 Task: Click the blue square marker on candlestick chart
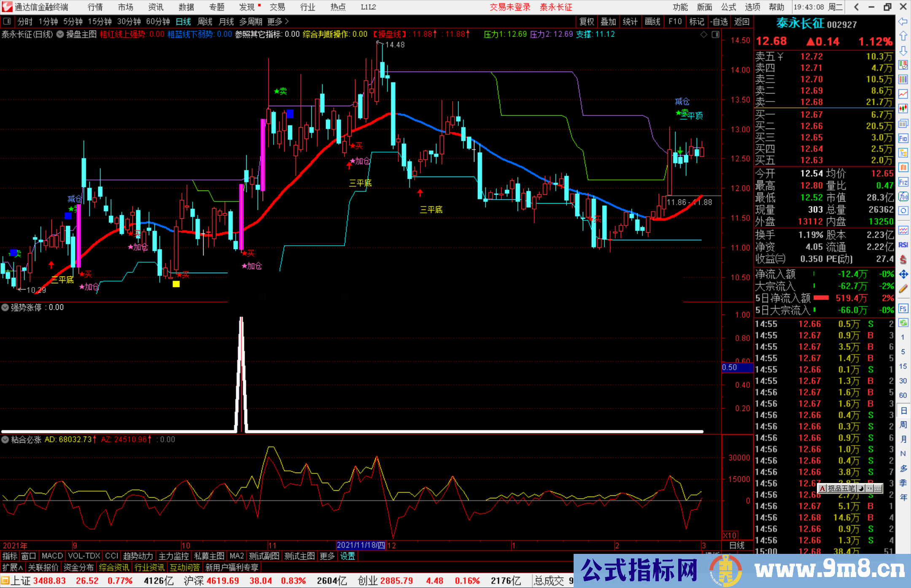290,114
